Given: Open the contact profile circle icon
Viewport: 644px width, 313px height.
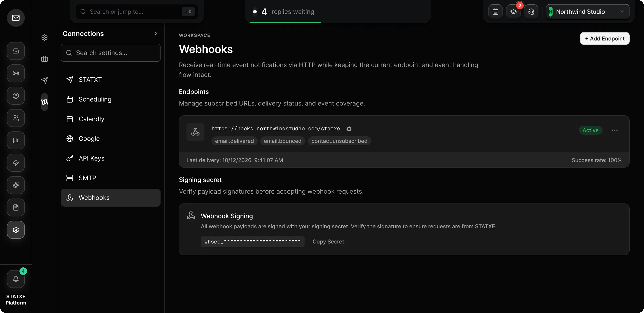Looking at the screenshot, I should (x=16, y=96).
